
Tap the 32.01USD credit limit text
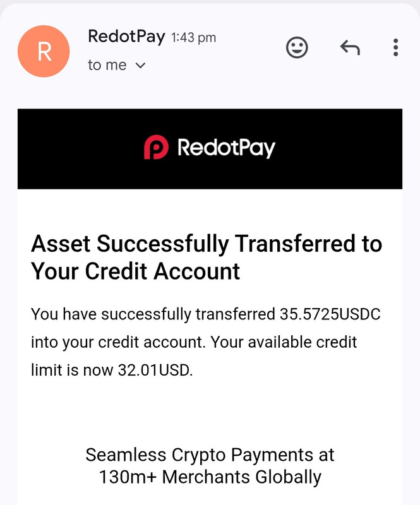pyautogui.click(x=154, y=370)
